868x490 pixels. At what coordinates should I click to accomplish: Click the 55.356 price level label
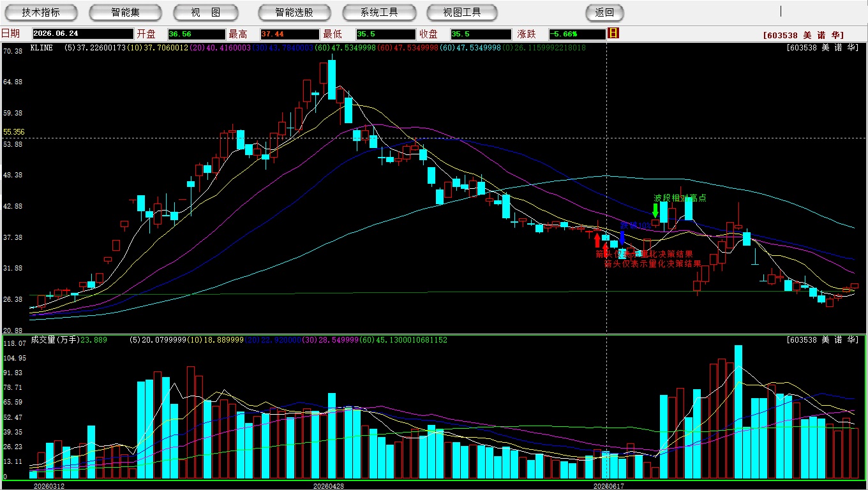13,132
